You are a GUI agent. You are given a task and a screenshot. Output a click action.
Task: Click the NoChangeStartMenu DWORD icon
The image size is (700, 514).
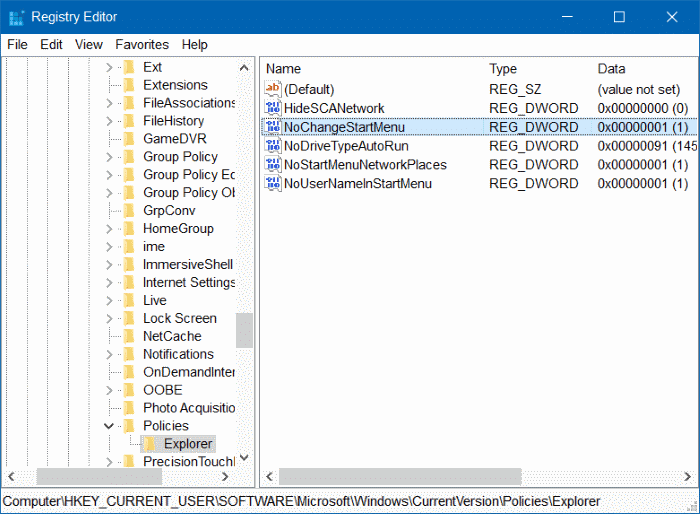[273, 127]
